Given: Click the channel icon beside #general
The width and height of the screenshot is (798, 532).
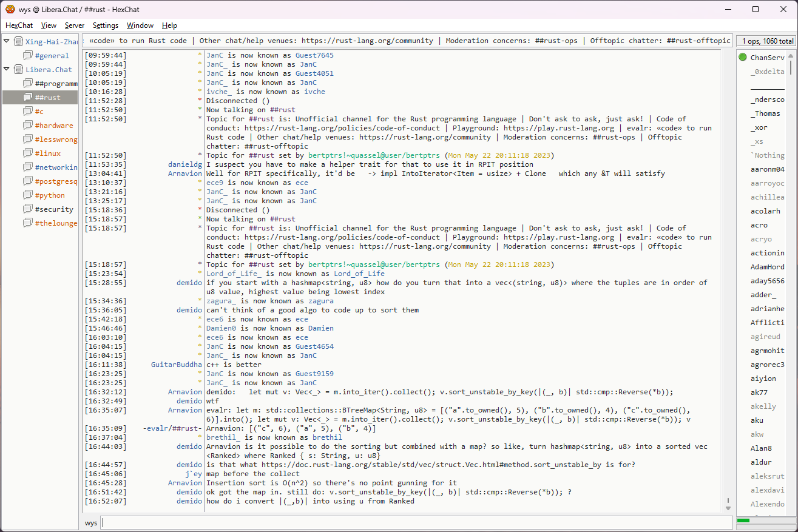Looking at the screenshot, I should pyautogui.click(x=28, y=56).
